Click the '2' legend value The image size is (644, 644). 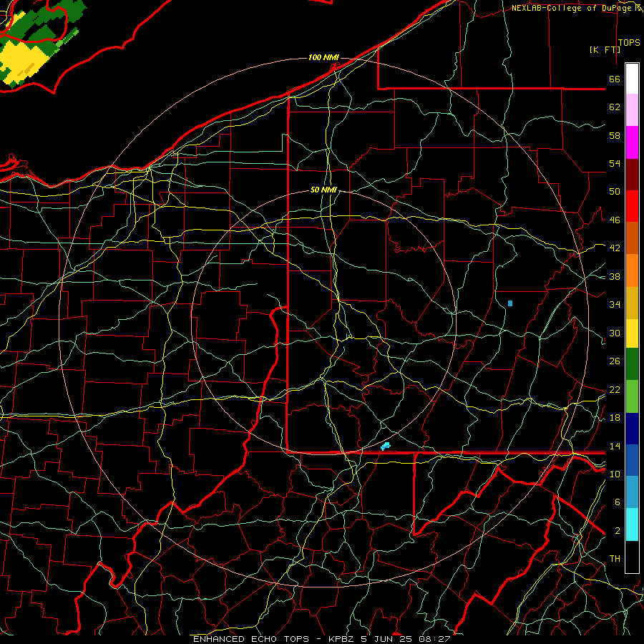click(618, 531)
